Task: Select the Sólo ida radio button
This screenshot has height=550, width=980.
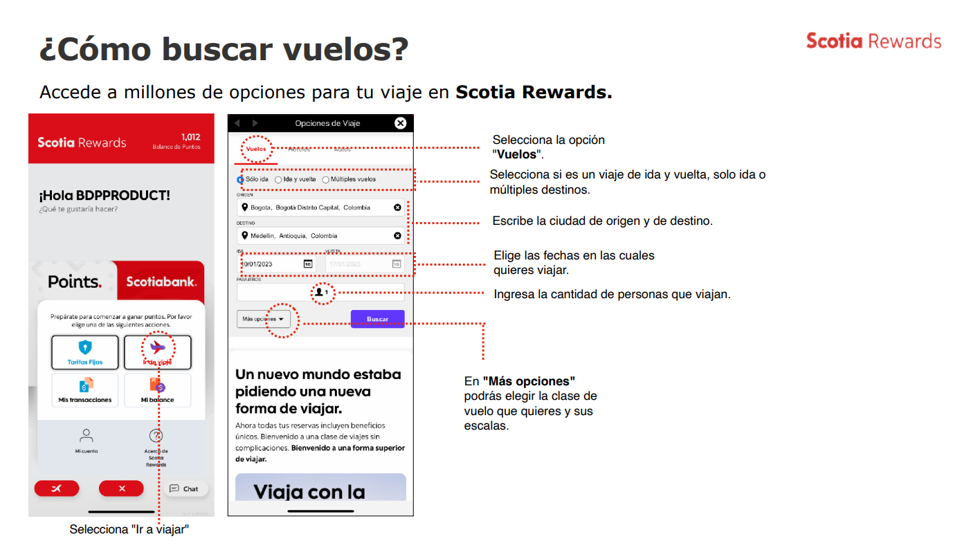Action: [241, 179]
